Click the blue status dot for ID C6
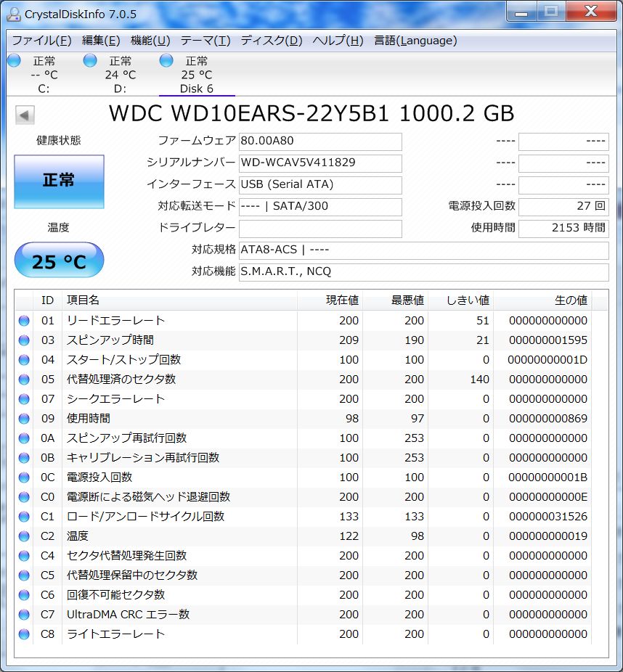 (24, 595)
